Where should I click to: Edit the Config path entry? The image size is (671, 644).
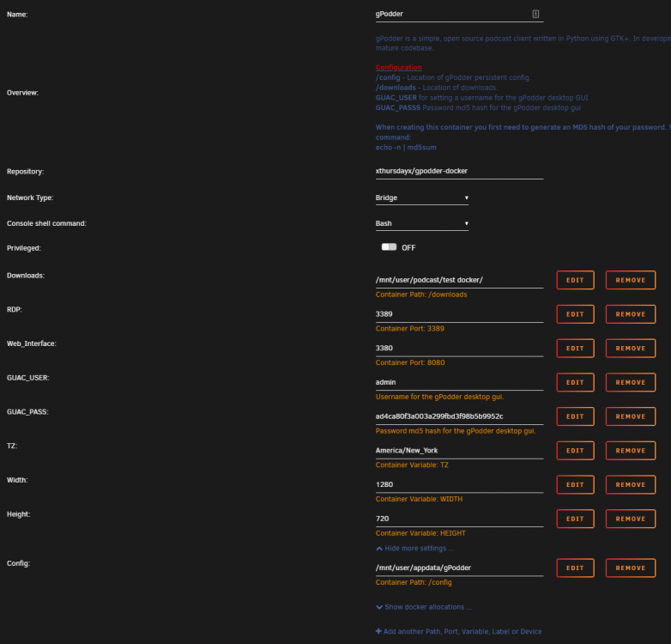[575, 568]
